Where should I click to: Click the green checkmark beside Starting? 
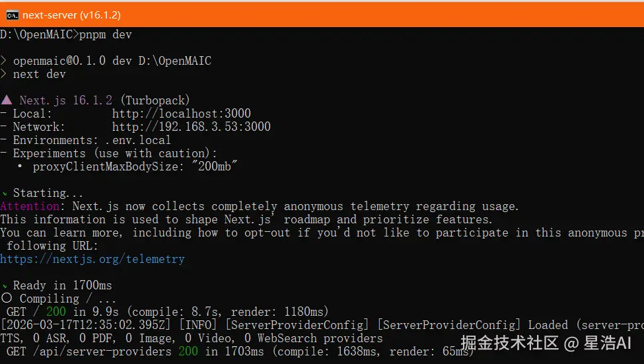click(5, 194)
